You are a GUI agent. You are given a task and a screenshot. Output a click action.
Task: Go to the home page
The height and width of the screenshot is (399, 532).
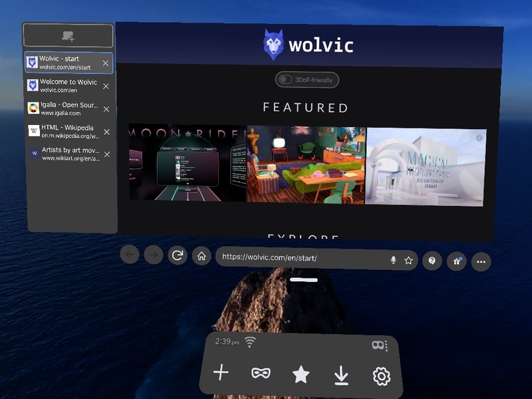(201, 255)
